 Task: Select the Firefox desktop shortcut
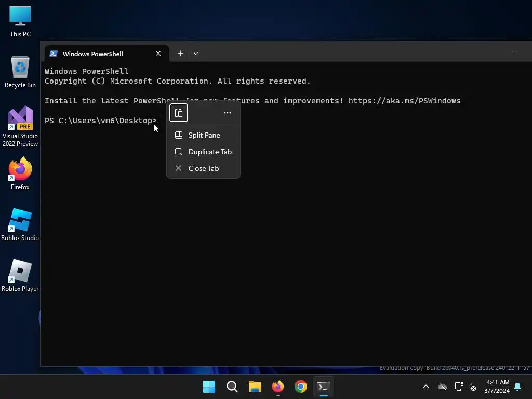20,173
